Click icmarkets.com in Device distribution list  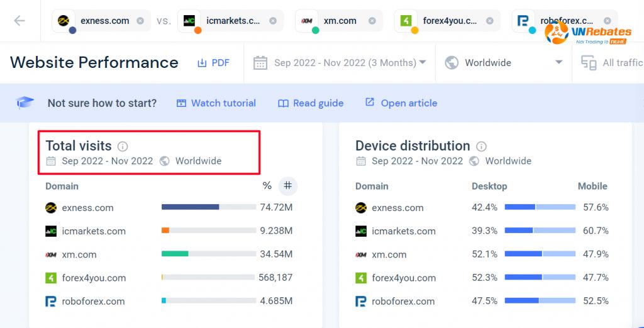coord(404,231)
